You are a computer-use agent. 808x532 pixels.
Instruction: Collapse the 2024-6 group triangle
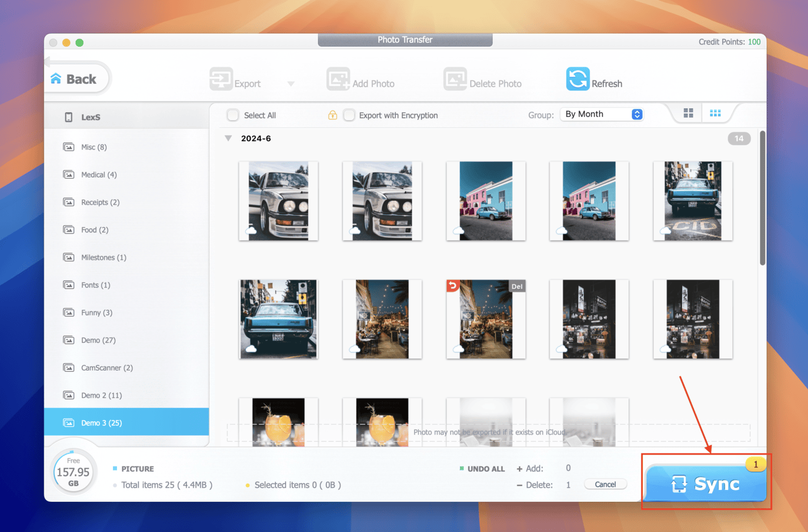click(228, 138)
